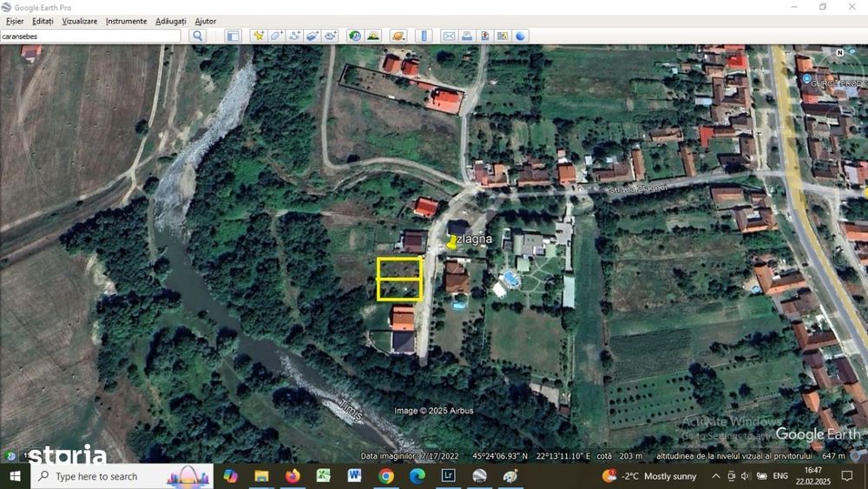Open the Fișier menu
This screenshot has height=489, width=868.
[15, 21]
